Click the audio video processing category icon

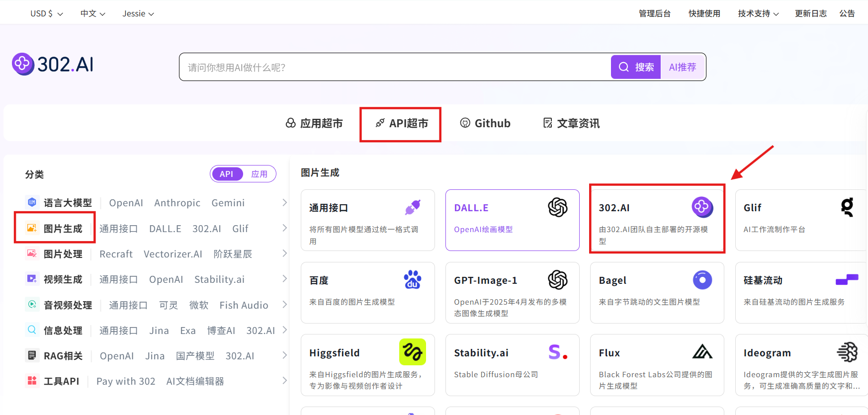(x=32, y=304)
